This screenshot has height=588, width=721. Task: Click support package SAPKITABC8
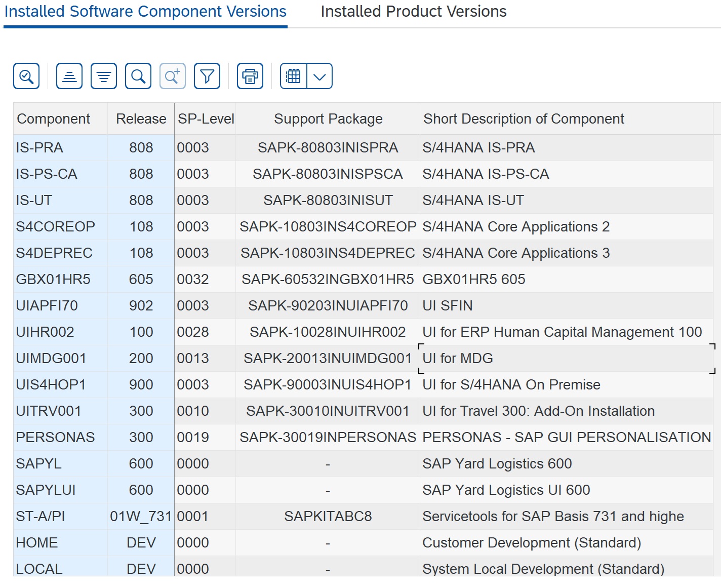click(328, 516)
